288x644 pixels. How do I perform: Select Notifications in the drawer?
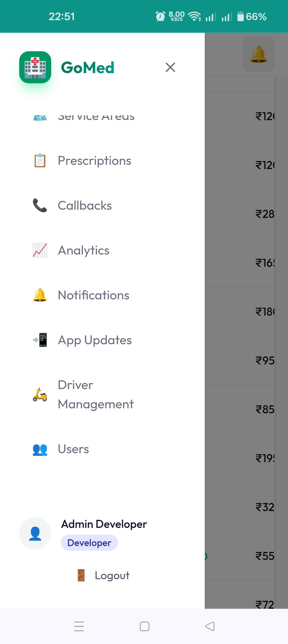pyautogui.click(x=93, y=295)
